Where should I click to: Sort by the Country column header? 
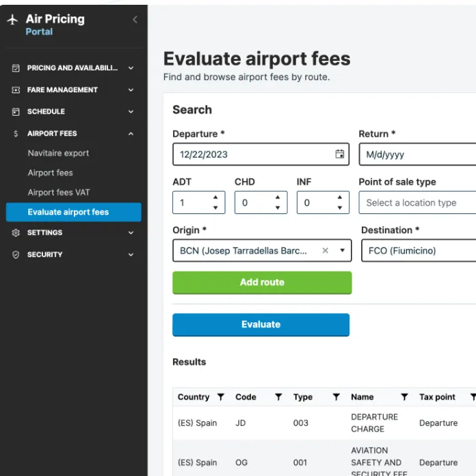point(194,397)
